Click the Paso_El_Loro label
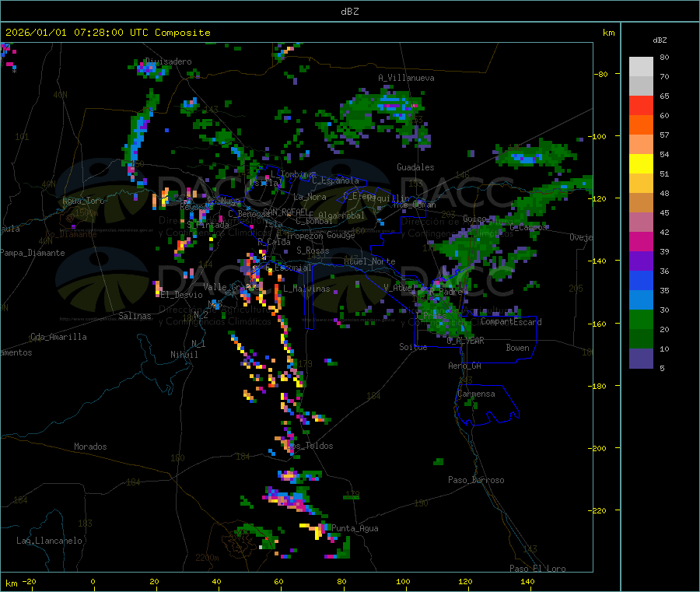 [x=537, y=569]
